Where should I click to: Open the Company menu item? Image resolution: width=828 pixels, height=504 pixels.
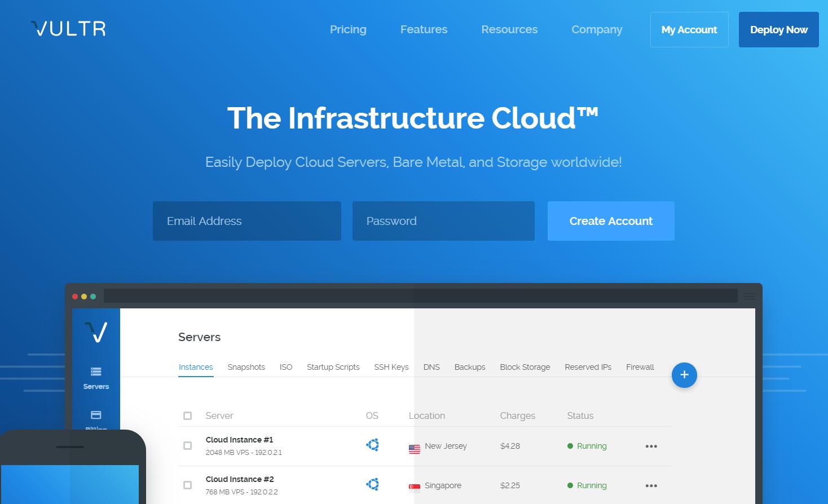tap(597, 29)
